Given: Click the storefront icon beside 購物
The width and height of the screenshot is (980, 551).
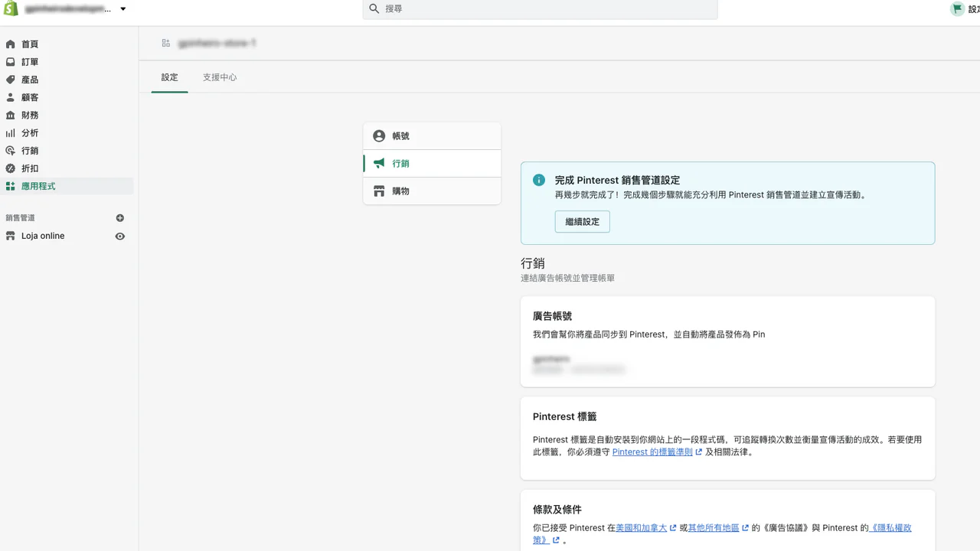Looking at the screenshot, I should (379, 191).
